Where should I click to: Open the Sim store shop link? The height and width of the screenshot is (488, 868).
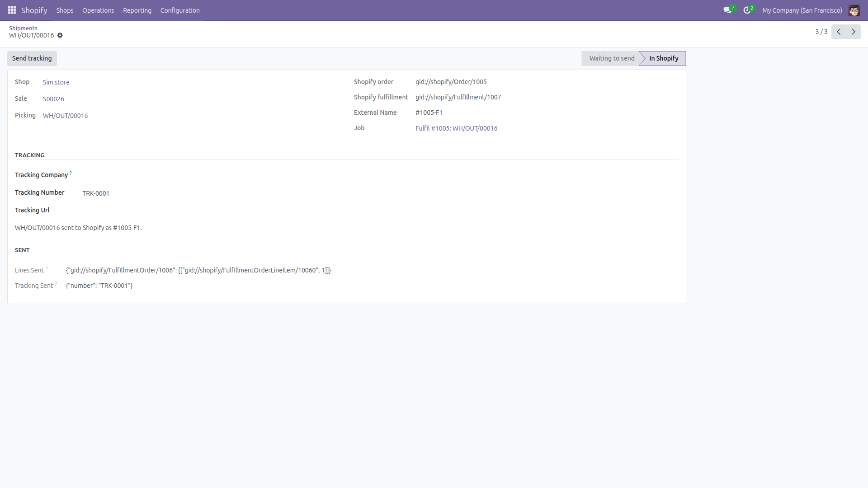tap(56, 82)
